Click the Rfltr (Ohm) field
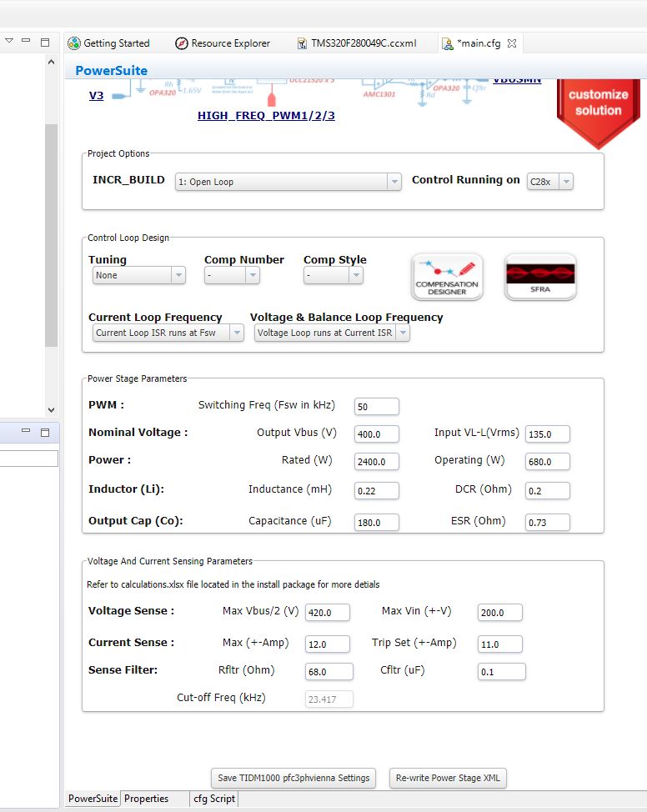Image resolution: width=647 pixels, height=812 pixels. pyautogui.click(x=329, y=672)
